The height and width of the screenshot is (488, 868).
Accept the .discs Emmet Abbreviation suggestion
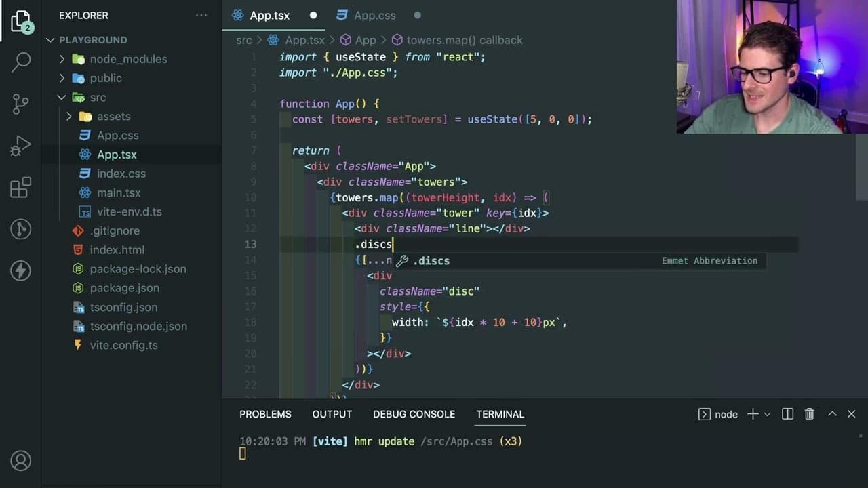(580, 260)
